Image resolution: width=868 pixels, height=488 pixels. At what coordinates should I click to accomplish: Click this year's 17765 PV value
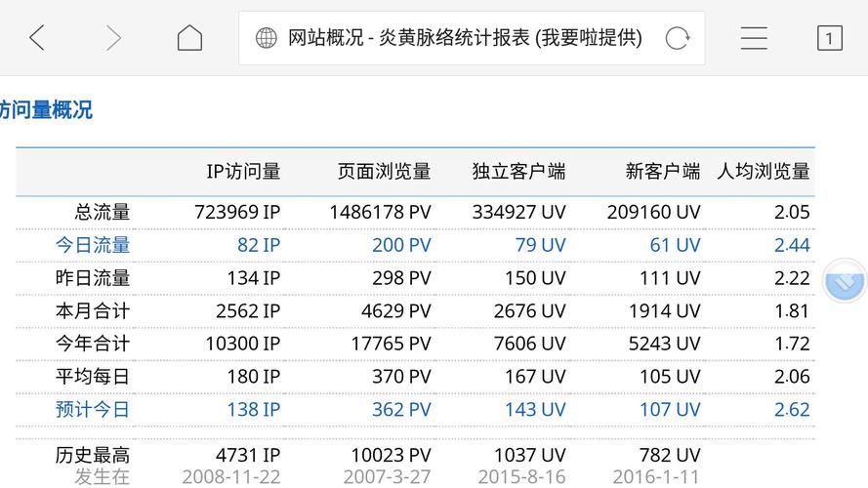click(391, 344)
